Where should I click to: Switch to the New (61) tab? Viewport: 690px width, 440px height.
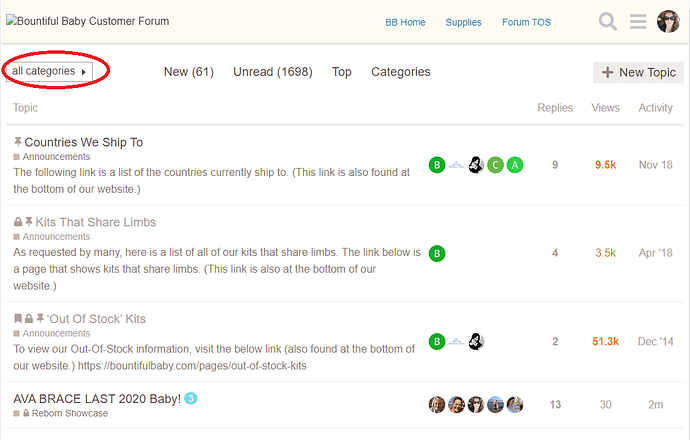pyautogui.click(x=189, y=72)
